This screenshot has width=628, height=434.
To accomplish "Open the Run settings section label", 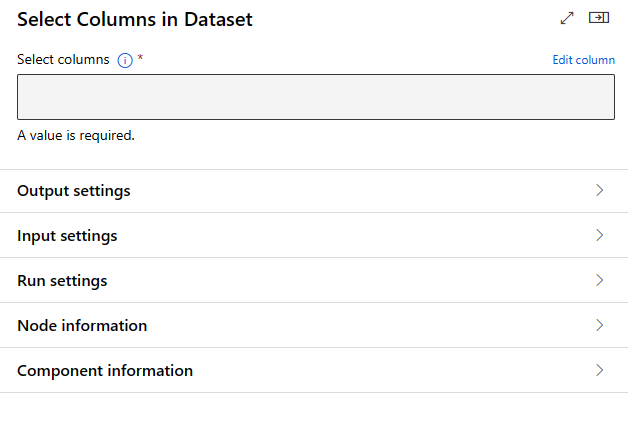I will pyautogui.click(x=62, y=281).
